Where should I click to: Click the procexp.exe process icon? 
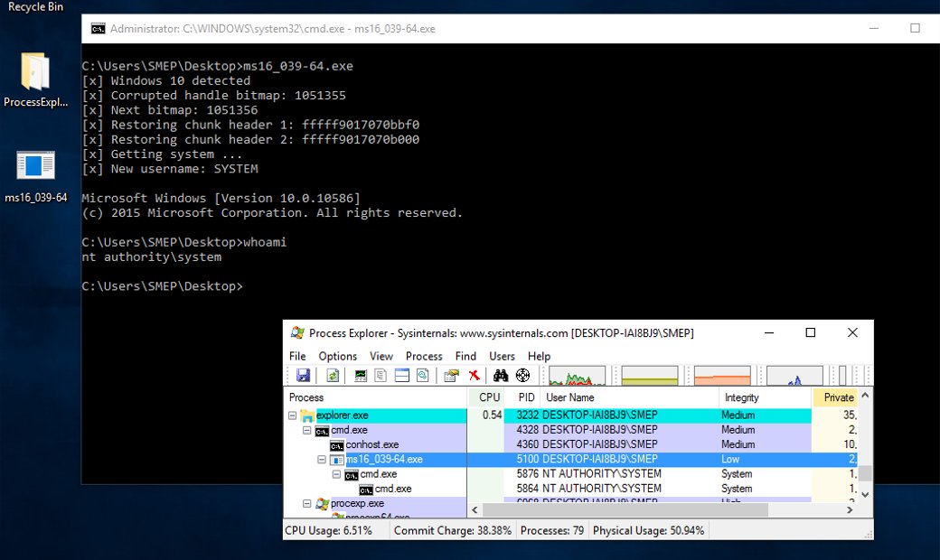[x=323, y=504]
